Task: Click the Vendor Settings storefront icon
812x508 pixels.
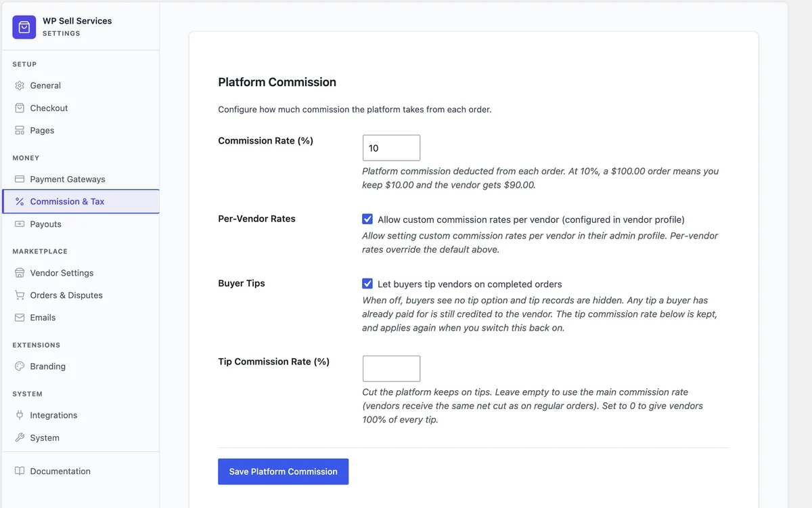Action: coord(20,272)
